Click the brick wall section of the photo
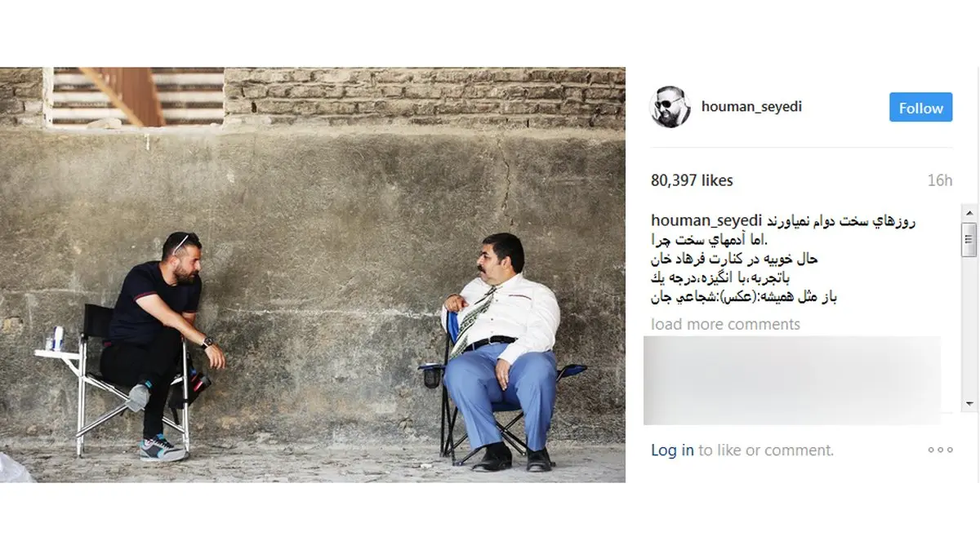Screen dimensions: 980x550 point(425,96)
